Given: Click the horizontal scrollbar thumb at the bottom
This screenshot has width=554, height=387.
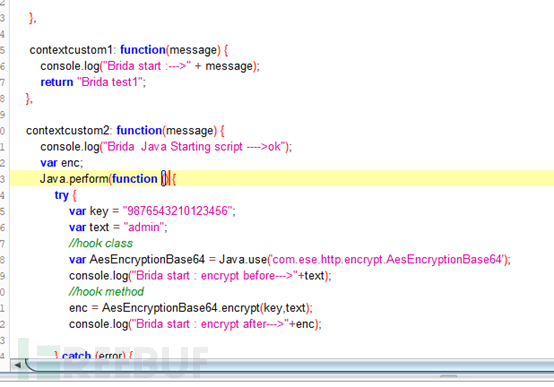Looking at the screenshot, I should [290, 365].
